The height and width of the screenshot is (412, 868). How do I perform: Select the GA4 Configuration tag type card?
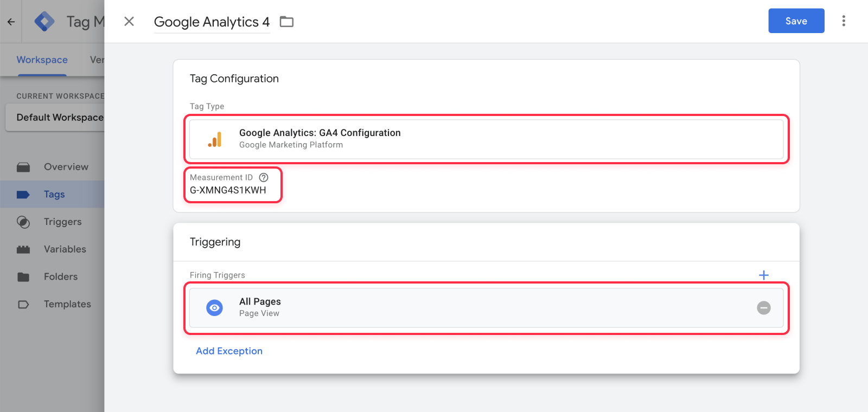487,139
